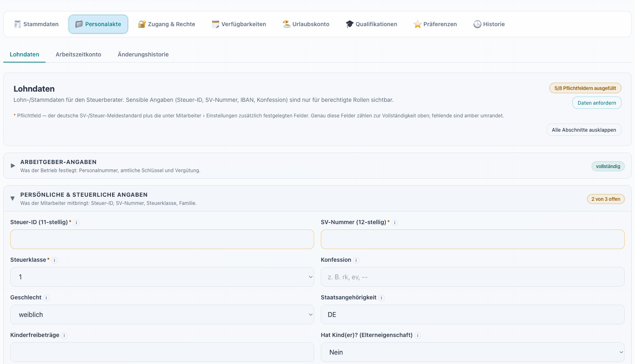Show info tooltip for Steuerklasse

click(55, 260)
